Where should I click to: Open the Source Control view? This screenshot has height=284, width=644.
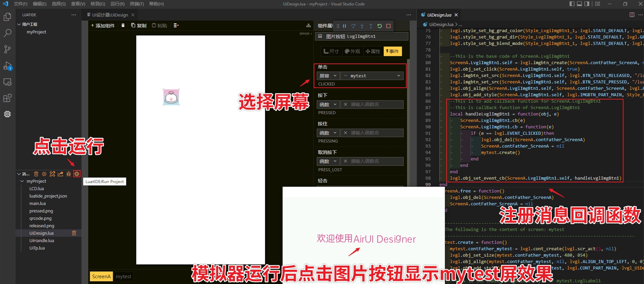point(7,49)
